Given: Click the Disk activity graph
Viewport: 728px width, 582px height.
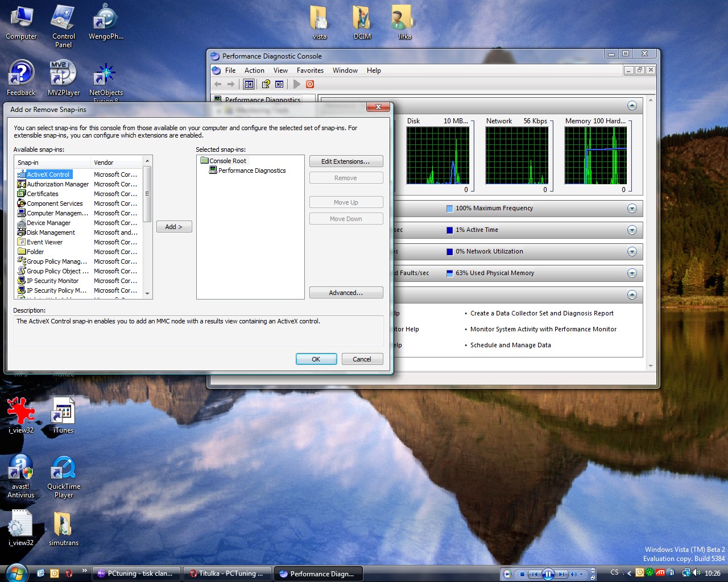Looking at the screenshot, I should 438,156.
